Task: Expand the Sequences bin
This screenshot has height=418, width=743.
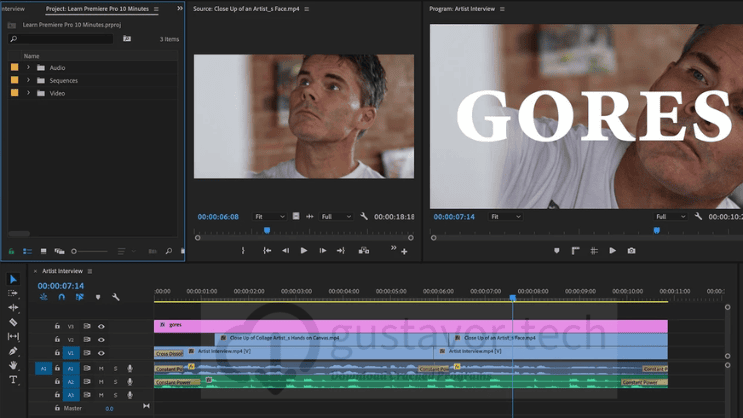Action: coord(28,80)
